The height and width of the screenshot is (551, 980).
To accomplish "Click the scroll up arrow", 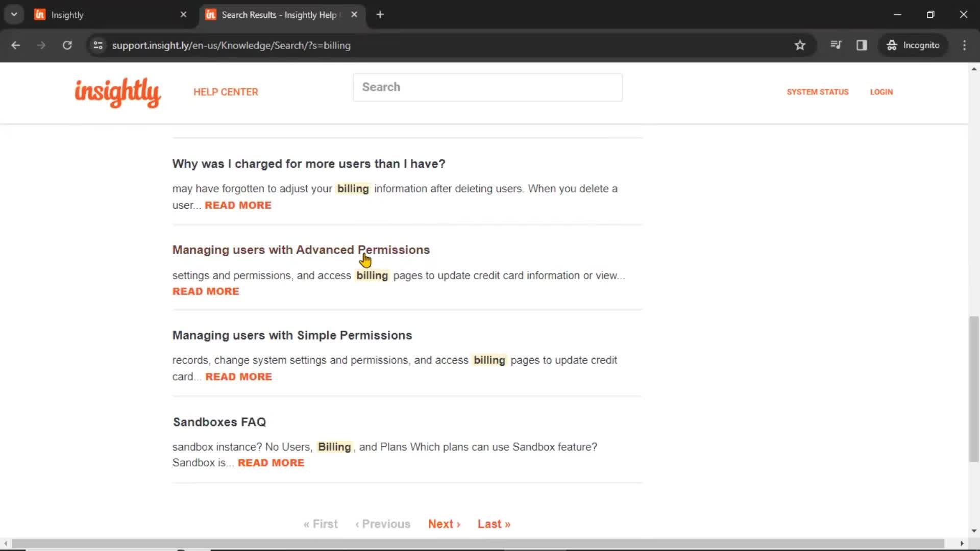I will point(974,69).
